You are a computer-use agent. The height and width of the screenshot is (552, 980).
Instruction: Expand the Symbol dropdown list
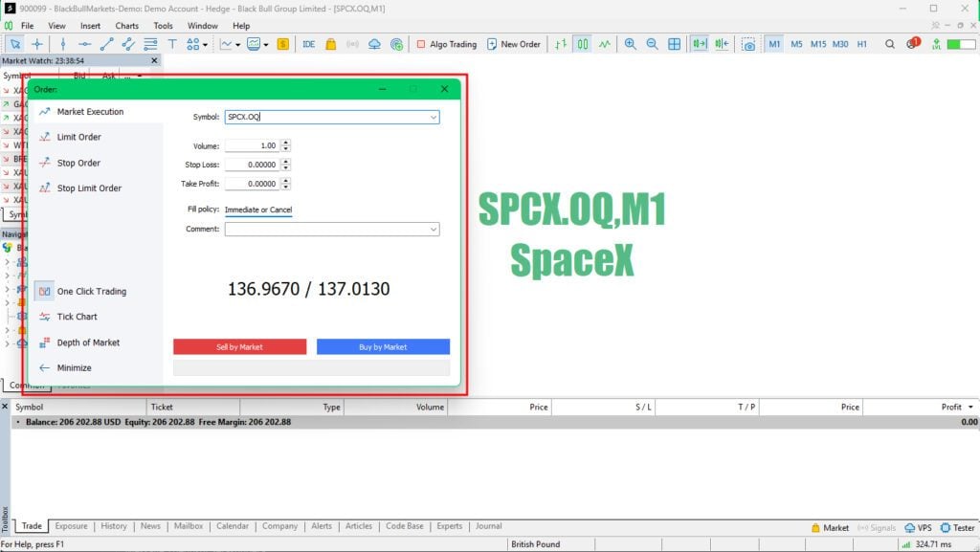pyautogui.click(x=434, y=117)
